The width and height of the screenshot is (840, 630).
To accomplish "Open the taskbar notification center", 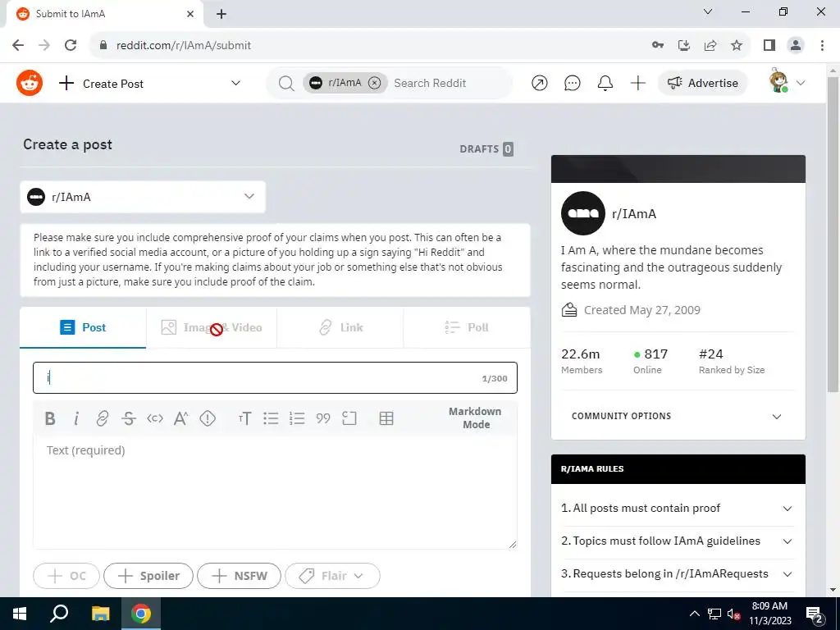I will (815, 614).
